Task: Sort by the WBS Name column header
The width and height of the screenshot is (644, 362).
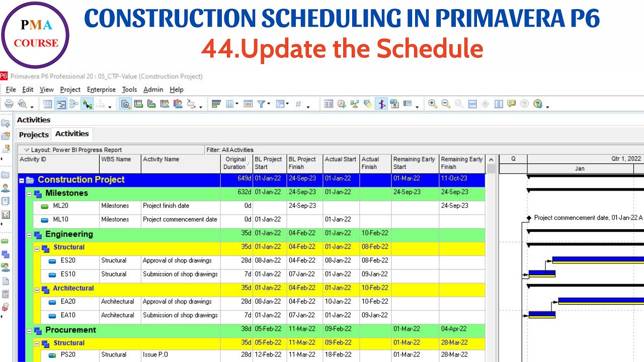Action: 120,163
